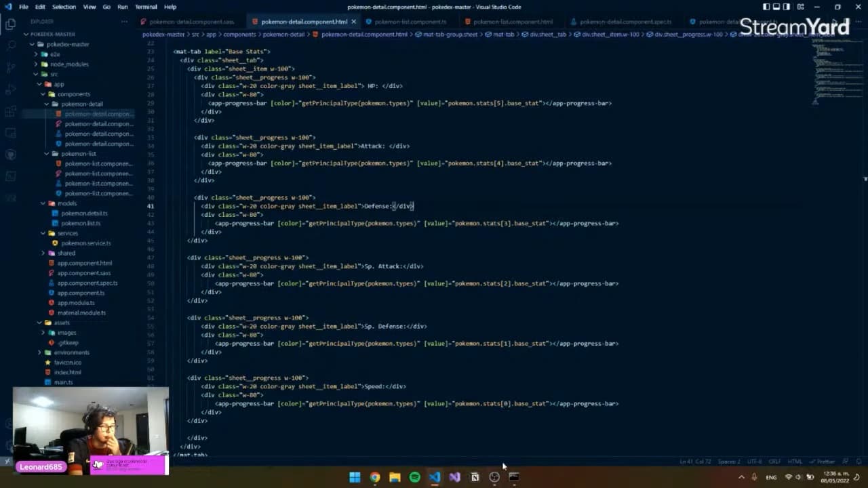Viewport: 868px width, 488px height.
Task: Open the Edit menu
Action: [x=40, y=7]
